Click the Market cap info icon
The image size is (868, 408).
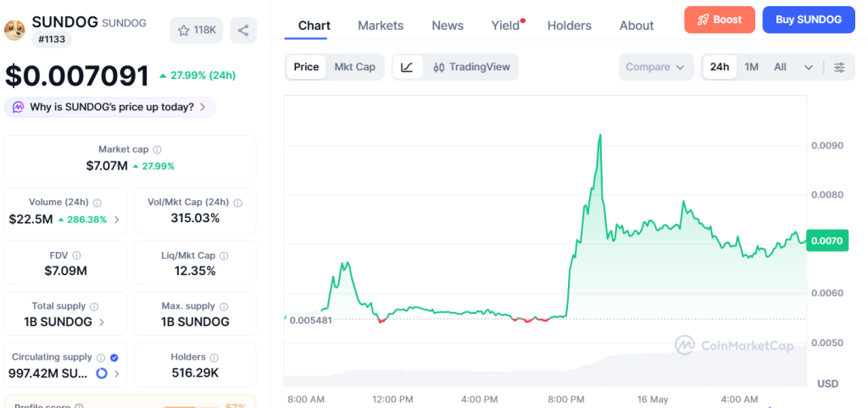point(157,149)
